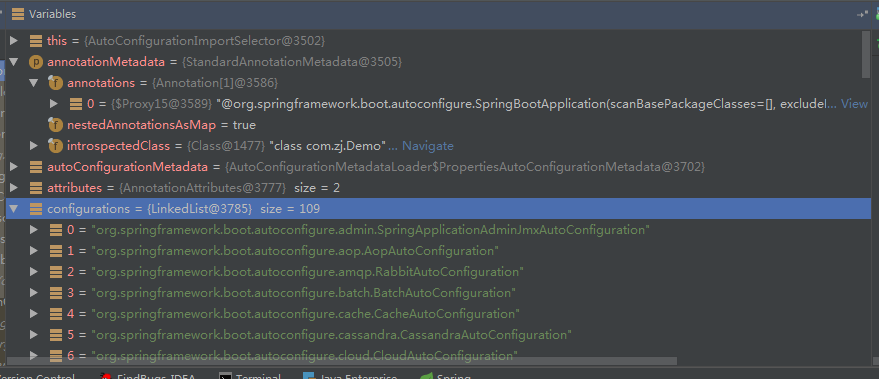Expand the 'this' variable node
The height and width of the screenshot is (379, 879).
point(15,41)
